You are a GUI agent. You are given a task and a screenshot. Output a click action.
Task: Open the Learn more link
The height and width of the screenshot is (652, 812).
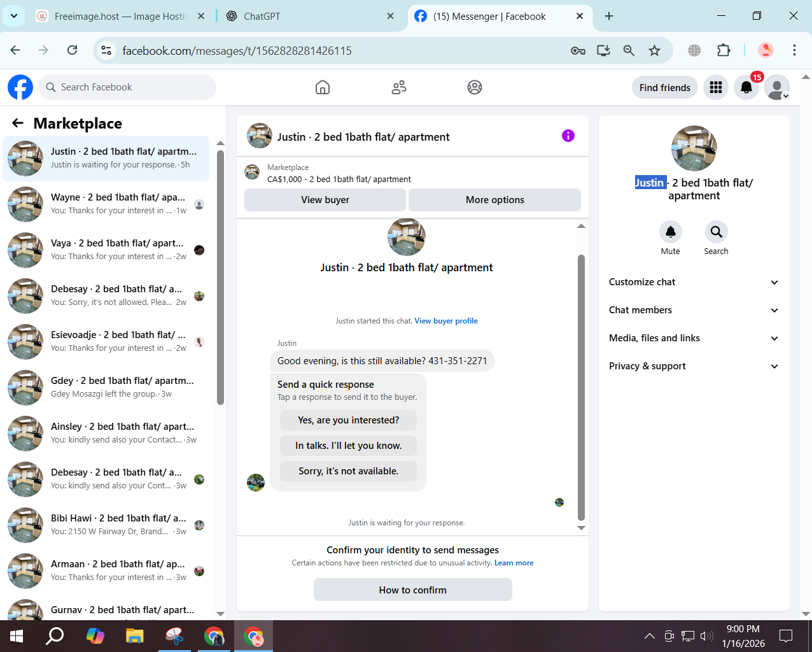[x=514, y=563]
